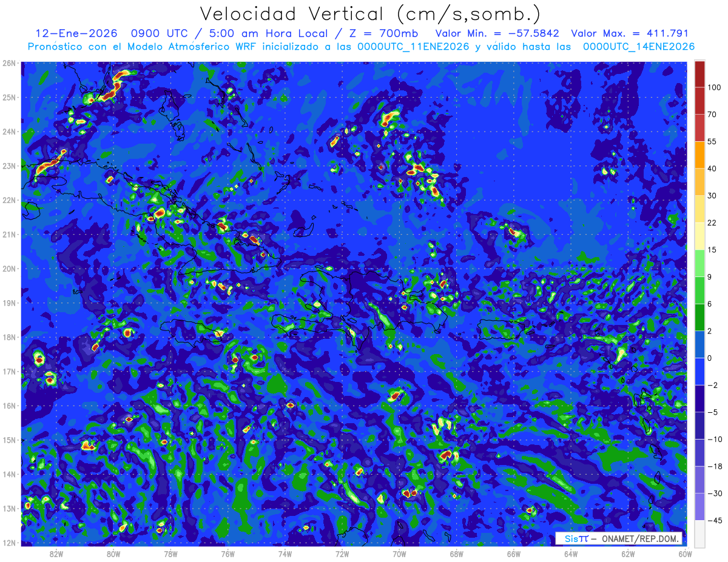728x562 pixels.
Task: Click the orange color bar segment between 40 and 55
Action: click(699, 155)
